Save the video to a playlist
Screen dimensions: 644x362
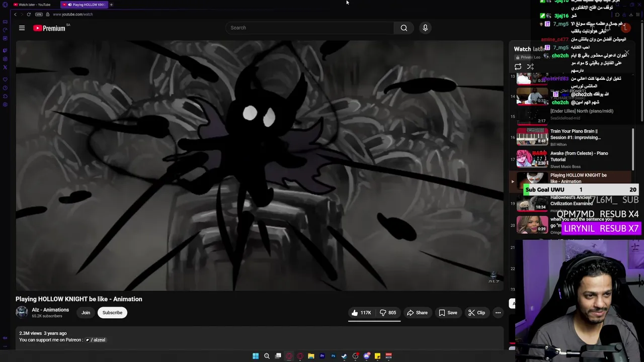point(448,313)
